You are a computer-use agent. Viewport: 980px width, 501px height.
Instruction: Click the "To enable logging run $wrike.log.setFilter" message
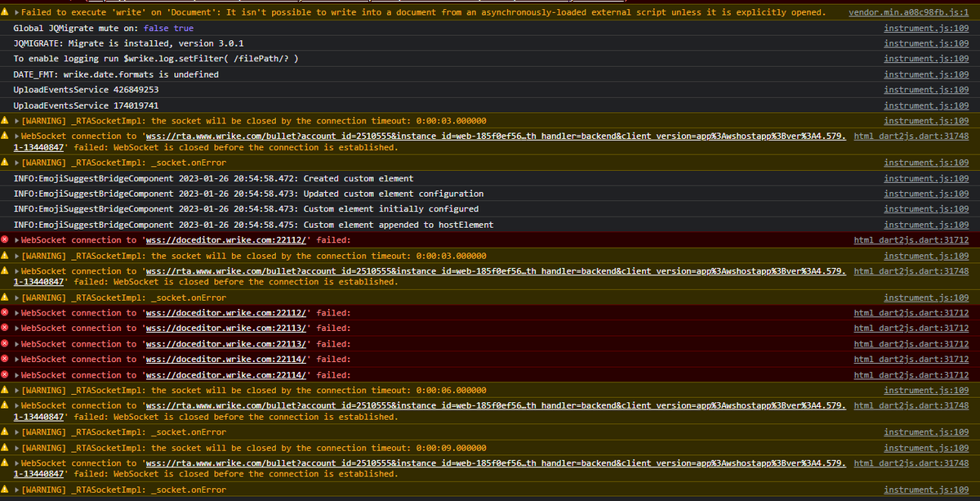pyautogui.click(x=156, y=59)
